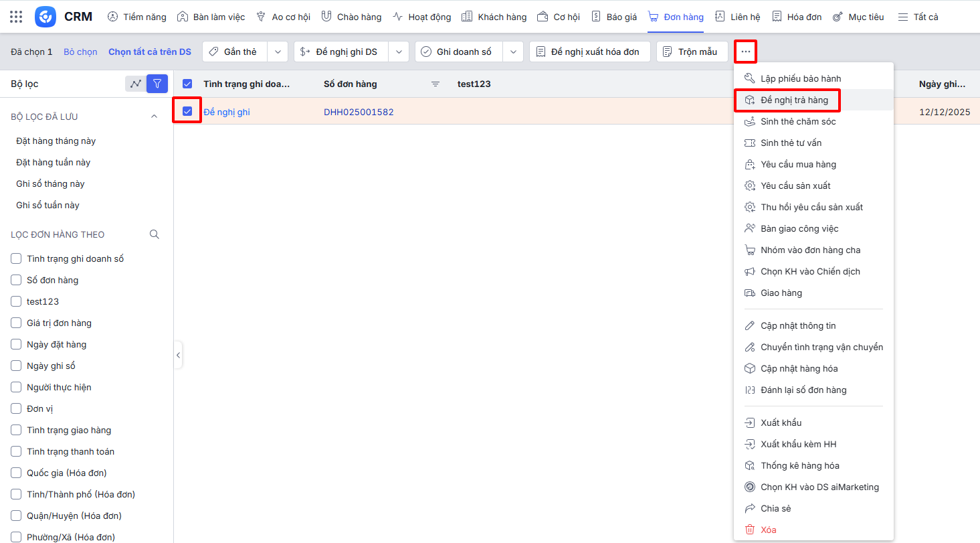Click the search icon in Lọc đơn hàng theo
Viewport: 980px width, 543px height.
(155, 234)
